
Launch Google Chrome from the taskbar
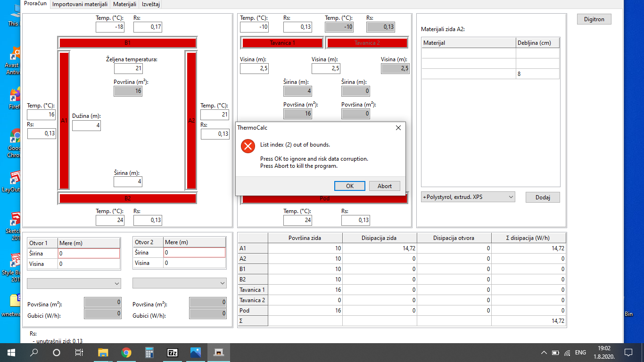coord(126,352)
